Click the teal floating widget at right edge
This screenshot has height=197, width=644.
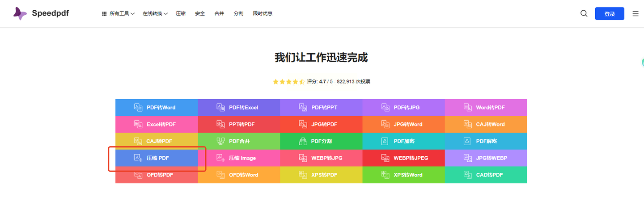pos(642,63)
